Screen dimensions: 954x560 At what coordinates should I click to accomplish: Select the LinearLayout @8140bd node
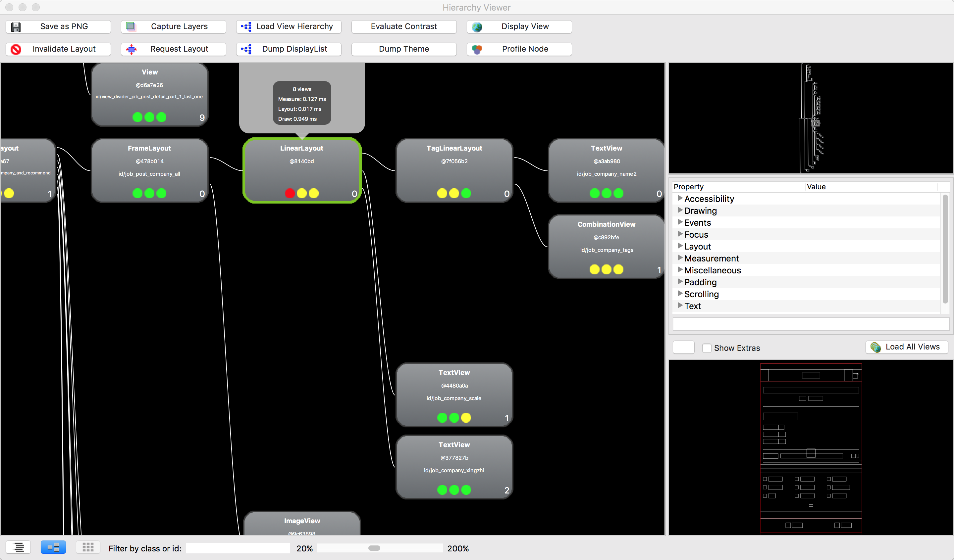click(302, 171)
